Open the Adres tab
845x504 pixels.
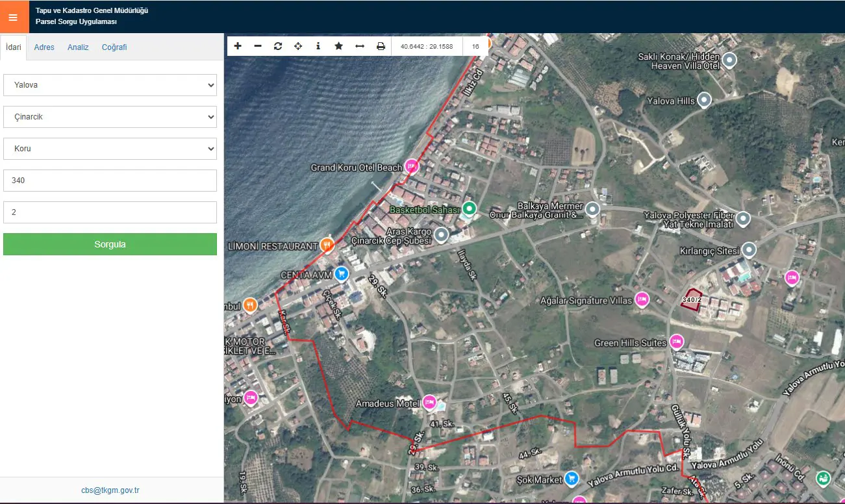[x=44, y=47]
